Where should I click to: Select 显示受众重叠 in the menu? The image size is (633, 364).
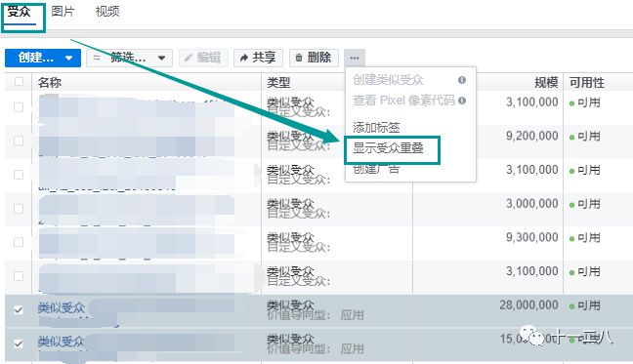[x=388, y=148]
